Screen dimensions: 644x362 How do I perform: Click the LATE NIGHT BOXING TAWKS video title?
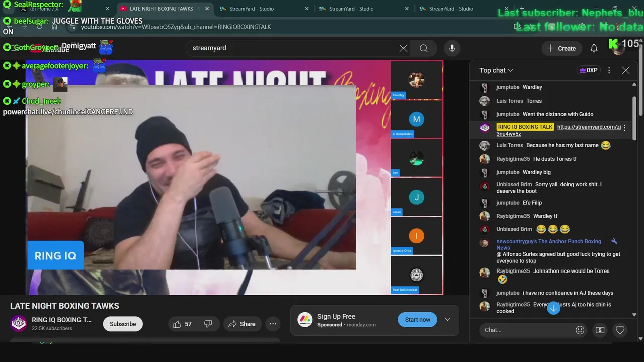[64, 306]
